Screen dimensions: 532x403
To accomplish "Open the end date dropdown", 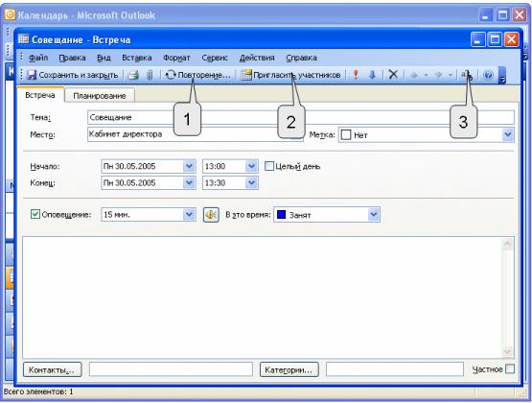I will [x=189, y=183].
